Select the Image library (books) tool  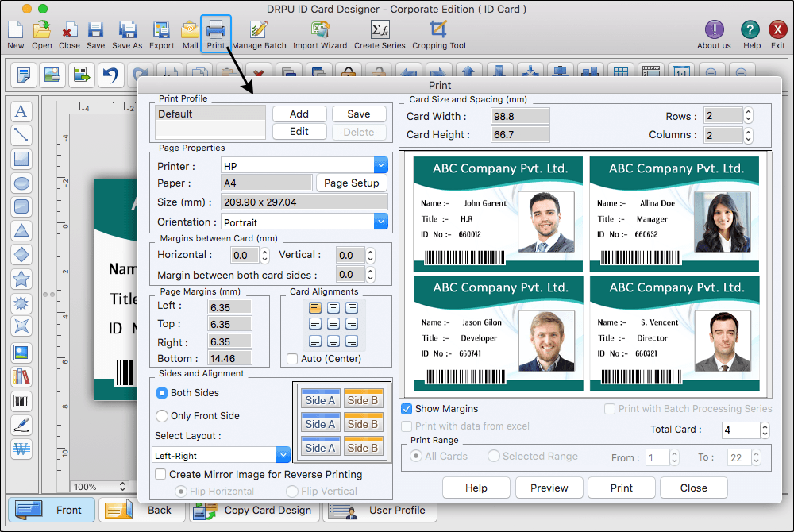click(21, 377)
